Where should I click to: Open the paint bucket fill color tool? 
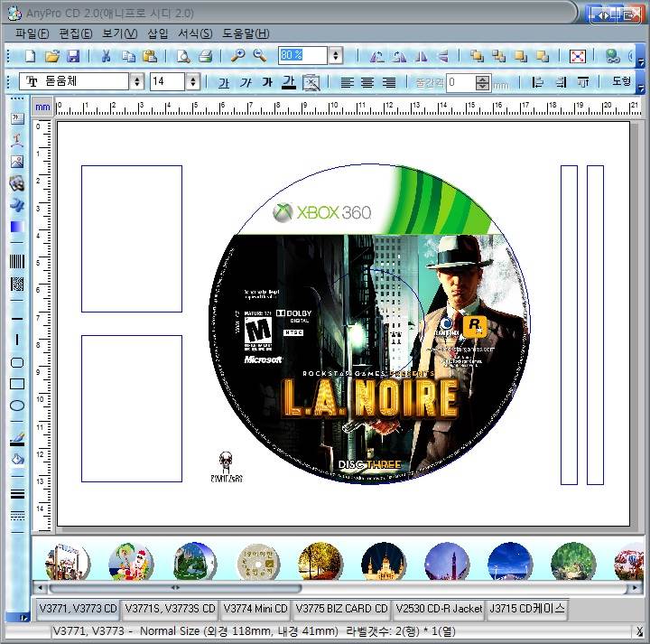(17, 460)
